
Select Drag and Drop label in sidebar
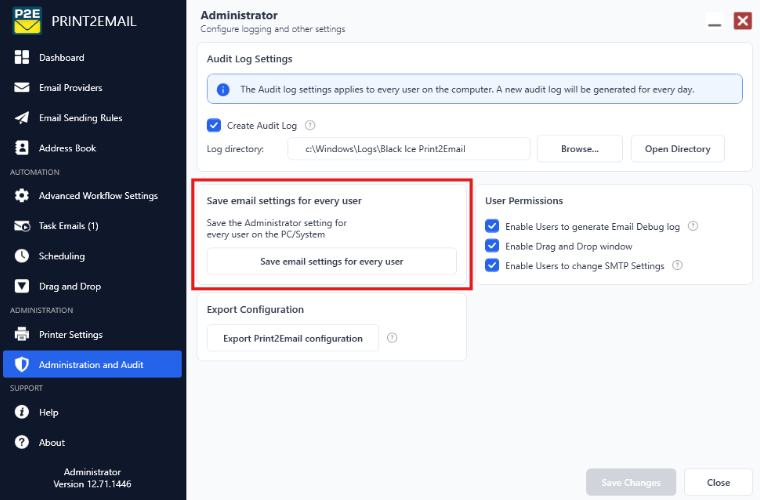point(70,286)
